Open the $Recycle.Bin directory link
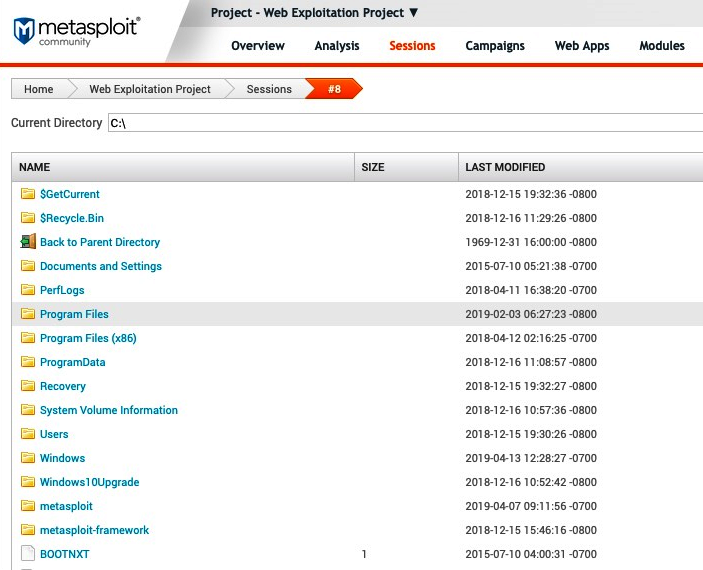 click(x=72, y=218)
